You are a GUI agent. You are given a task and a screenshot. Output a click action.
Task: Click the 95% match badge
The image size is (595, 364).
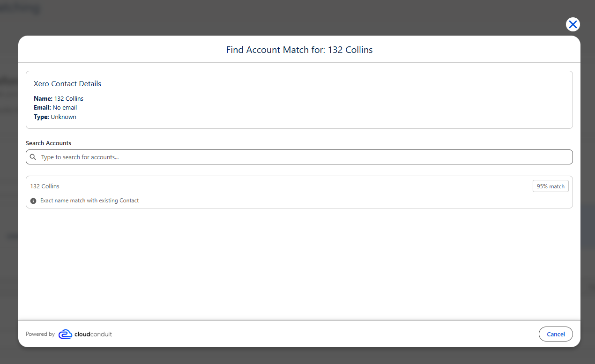[550, 186]
